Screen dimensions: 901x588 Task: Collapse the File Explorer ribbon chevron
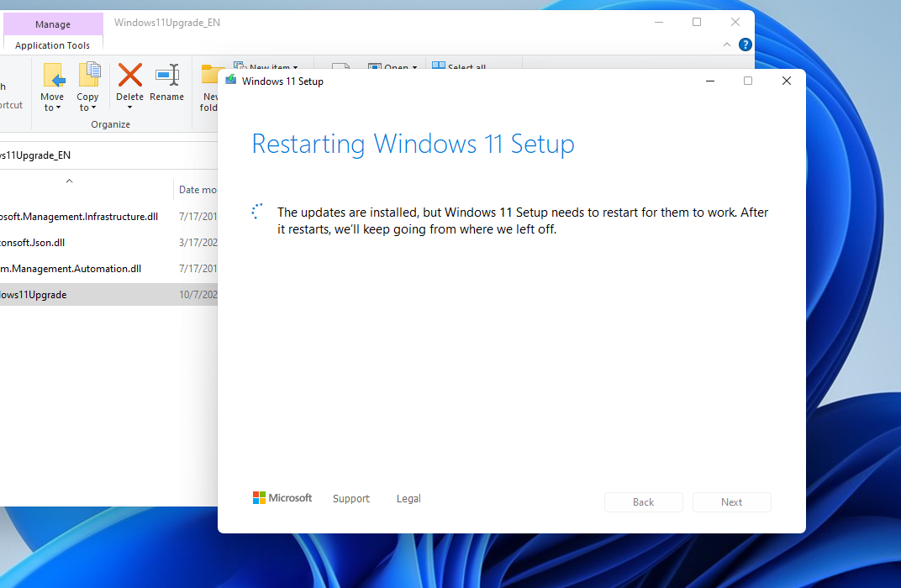click(x=726, y=45)
